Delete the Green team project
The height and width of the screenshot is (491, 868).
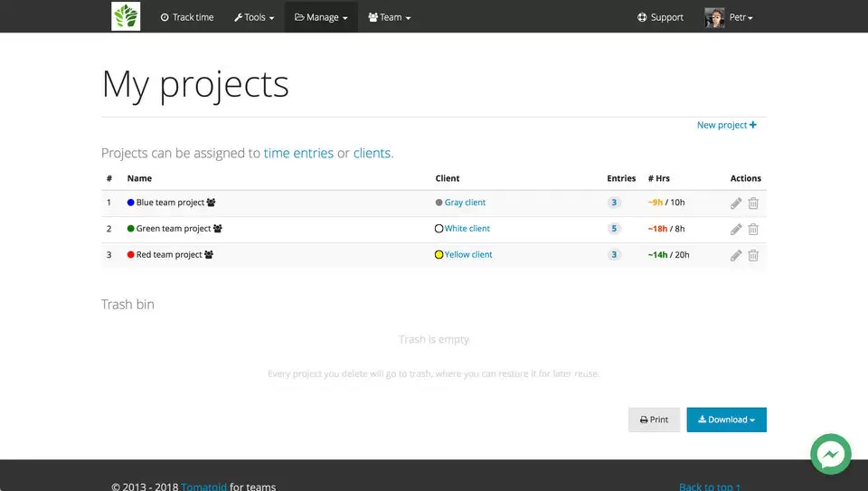pos(753,229)
